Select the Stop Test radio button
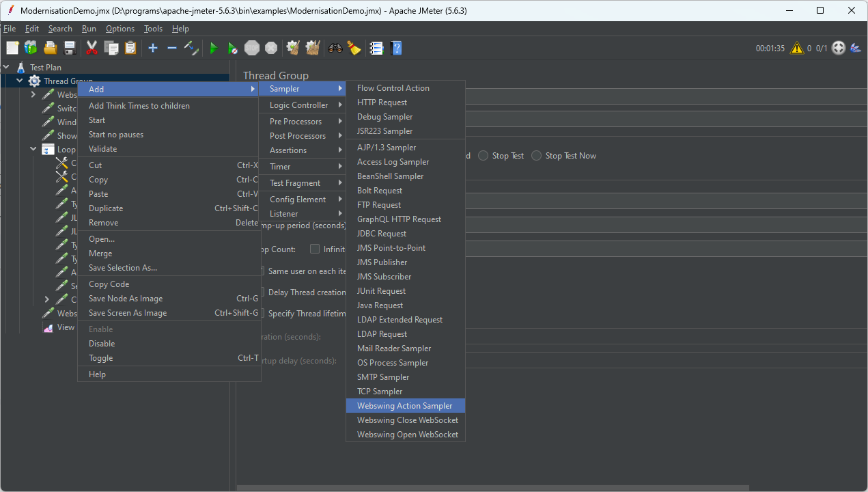The image size is (868, 492). (x=484, y=156)
